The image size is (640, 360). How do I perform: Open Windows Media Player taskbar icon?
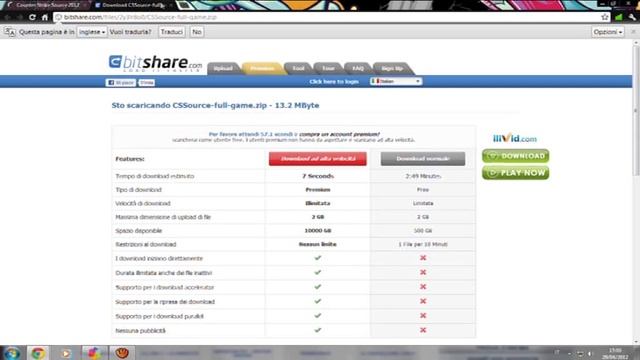tap(65, 353)
